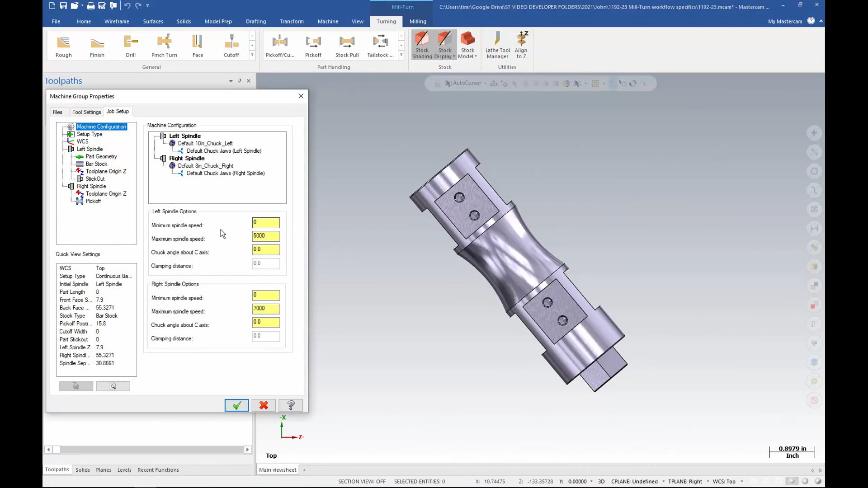Choose the Cutoff toolpath icon

coord(231,46)
